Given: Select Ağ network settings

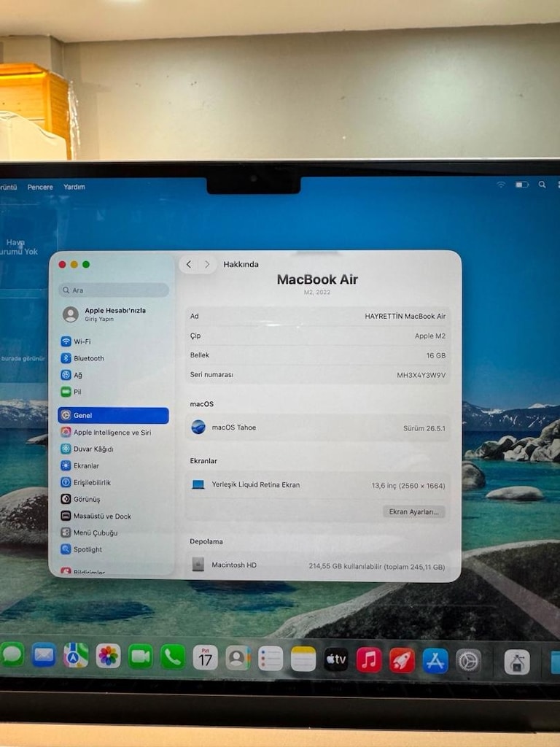Looking at the screenshot, I should point(113,375).
